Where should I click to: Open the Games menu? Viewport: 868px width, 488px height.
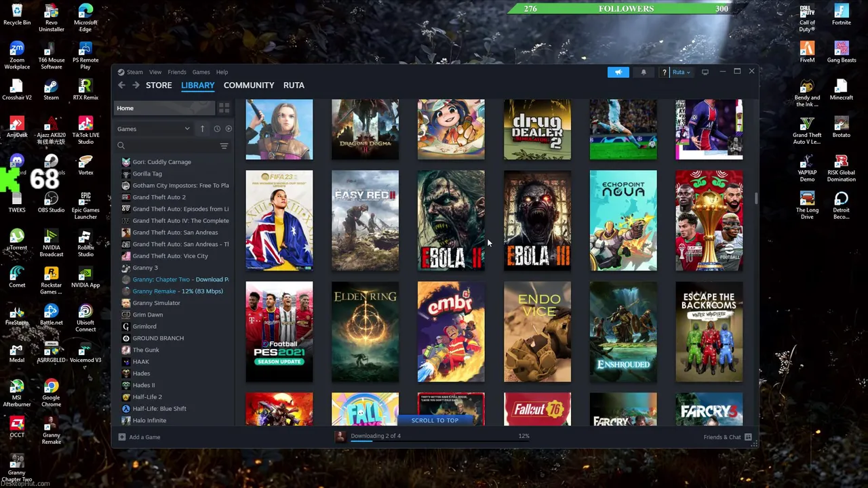click(x=201, y=72)
